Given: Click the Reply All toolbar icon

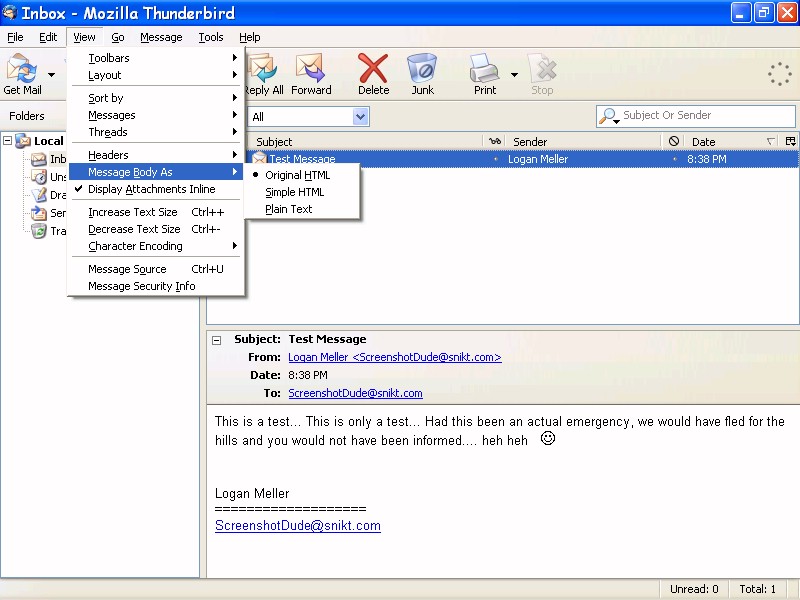Looking at the screenshot, I should click(262, 68).
